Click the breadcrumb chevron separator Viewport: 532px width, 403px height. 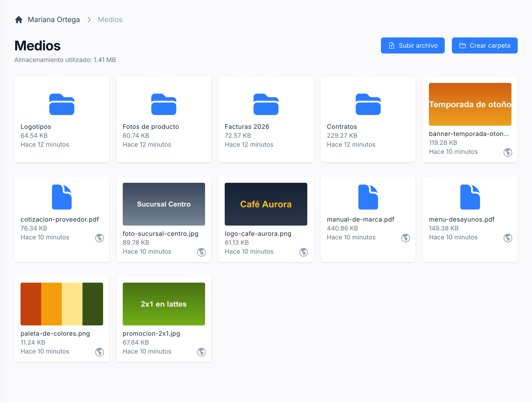(89, 20)
